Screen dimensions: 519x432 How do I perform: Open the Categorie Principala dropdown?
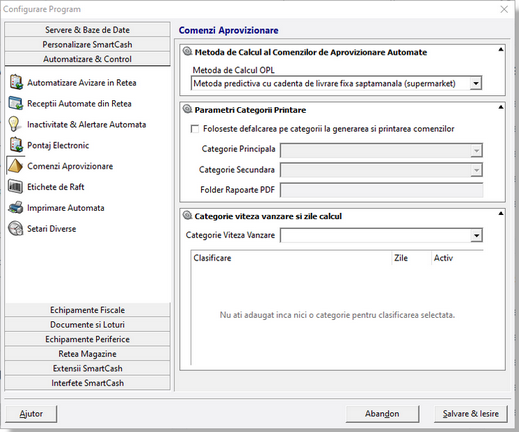(x=476, y=150)
